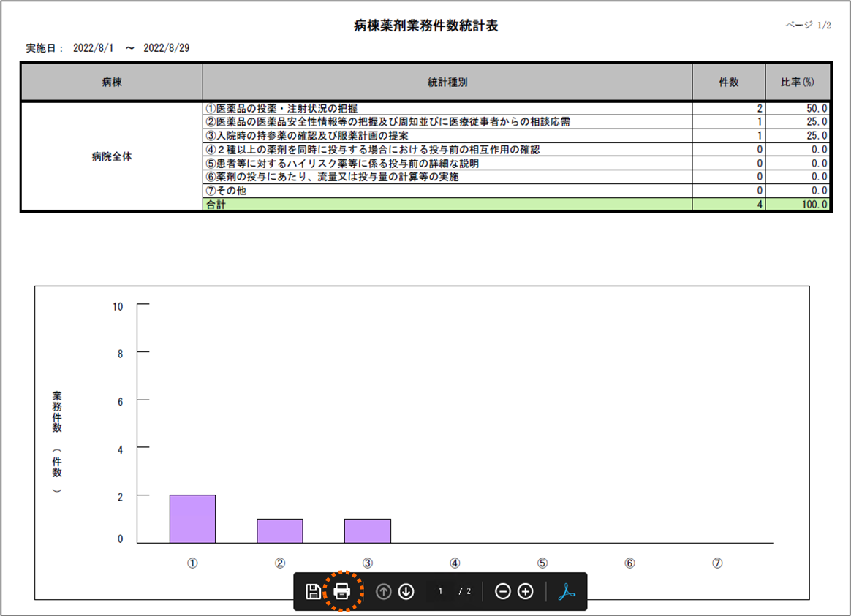Go to next page with down arrow

click(406, 592)
